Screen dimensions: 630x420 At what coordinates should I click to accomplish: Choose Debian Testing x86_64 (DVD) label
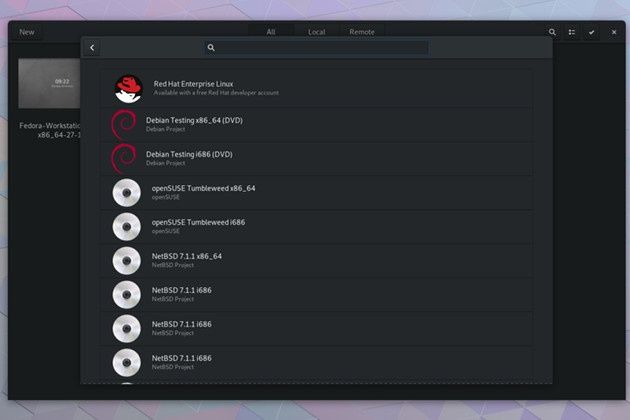[x=194, y=120]
